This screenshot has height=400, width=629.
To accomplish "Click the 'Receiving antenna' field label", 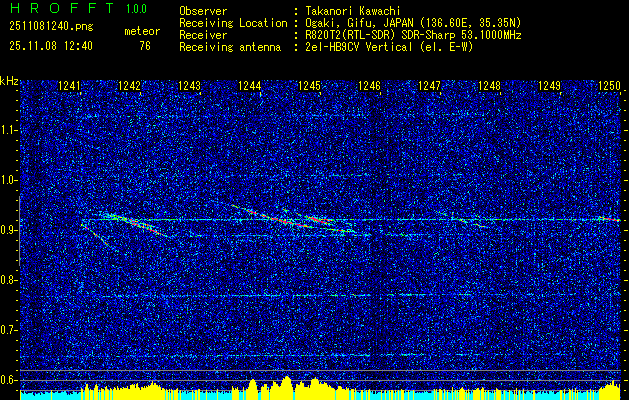I will 230,47.
